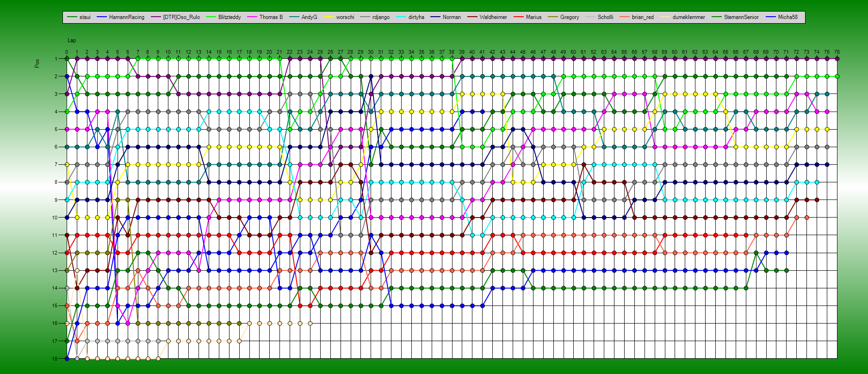This screenshot has height=374, width=868.
Task: Click position label 16 on the Pos axis
Action: pyautogui.click(x=55, y=323)
